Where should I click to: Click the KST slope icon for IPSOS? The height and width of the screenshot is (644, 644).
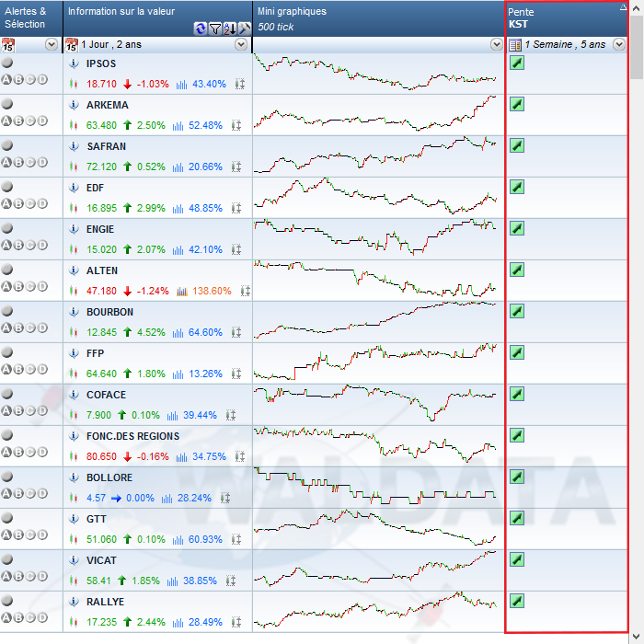(517, 63)
